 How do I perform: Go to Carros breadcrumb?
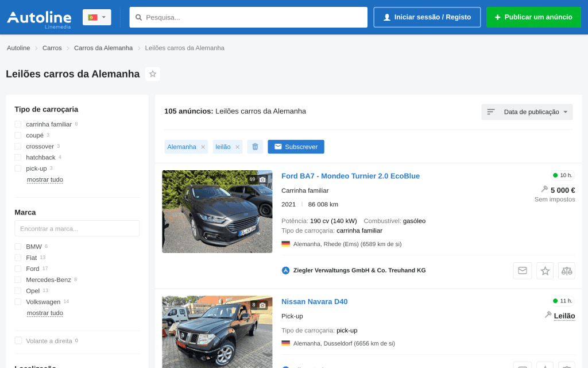(52, 48)
